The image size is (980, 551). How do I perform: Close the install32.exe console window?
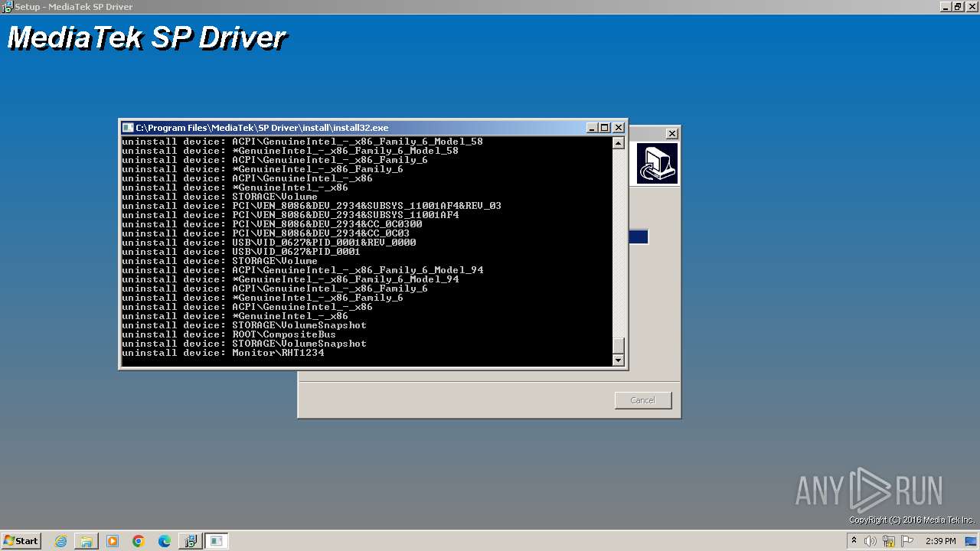tap(619, 128)
